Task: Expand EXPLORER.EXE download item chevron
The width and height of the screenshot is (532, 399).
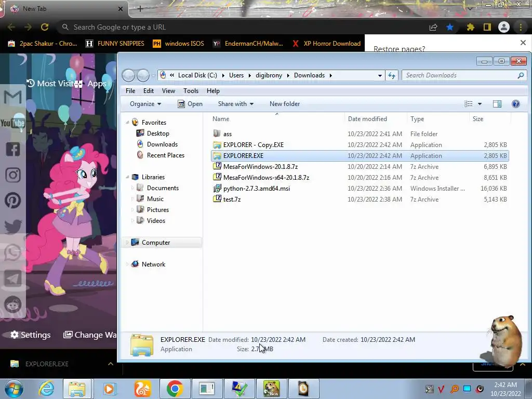Action: (x=111, y=364)
